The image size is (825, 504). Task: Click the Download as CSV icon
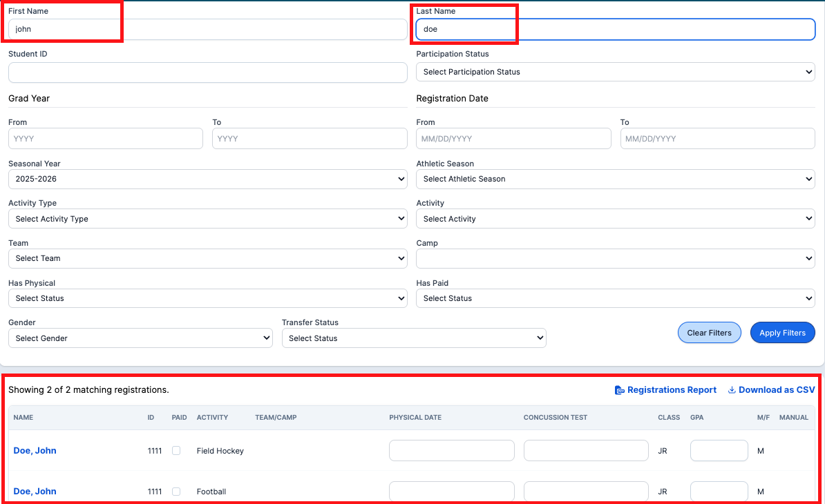pos(731,390)
